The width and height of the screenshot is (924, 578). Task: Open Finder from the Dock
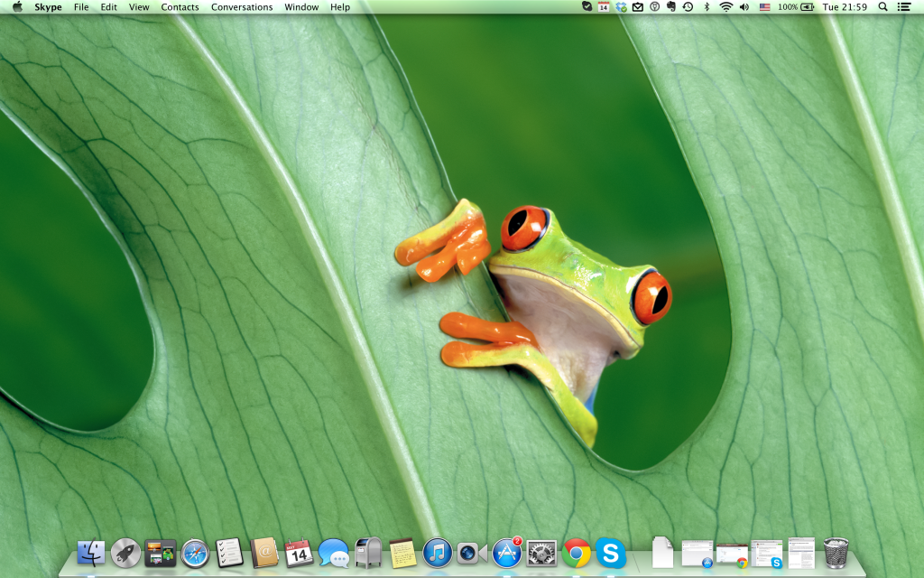point(91,554)
